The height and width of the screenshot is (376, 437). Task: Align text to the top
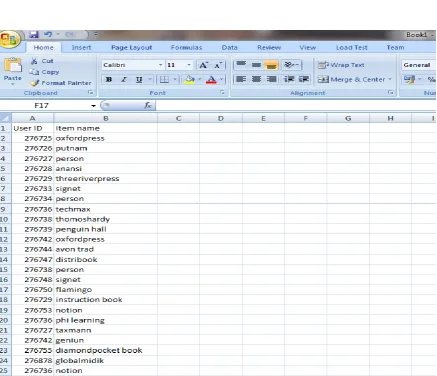[241, 65]
